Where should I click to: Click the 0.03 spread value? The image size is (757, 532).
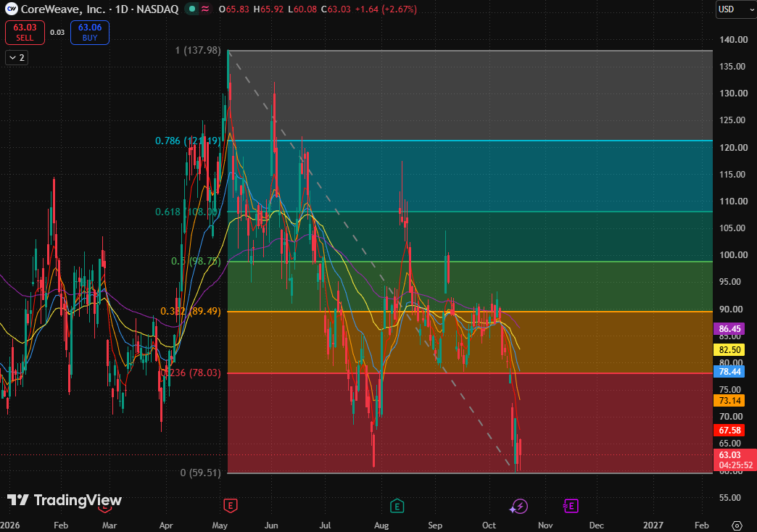tap(57, 33)
